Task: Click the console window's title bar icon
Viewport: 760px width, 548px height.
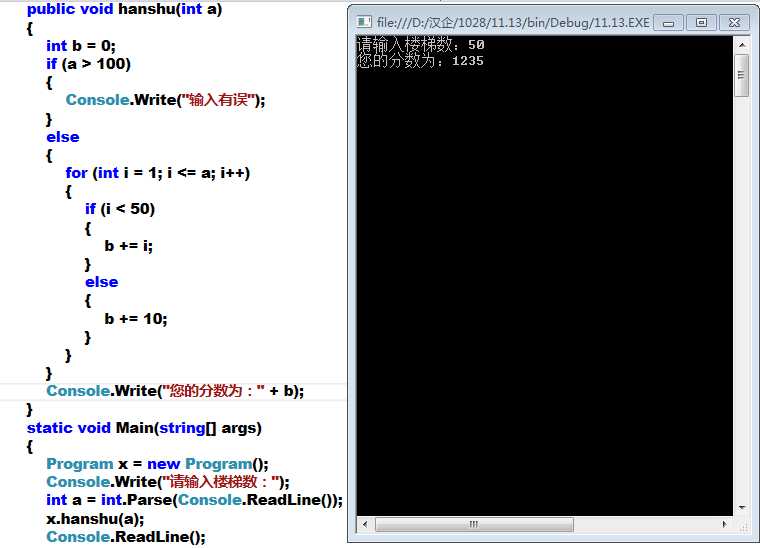Action: coord(364,22)
